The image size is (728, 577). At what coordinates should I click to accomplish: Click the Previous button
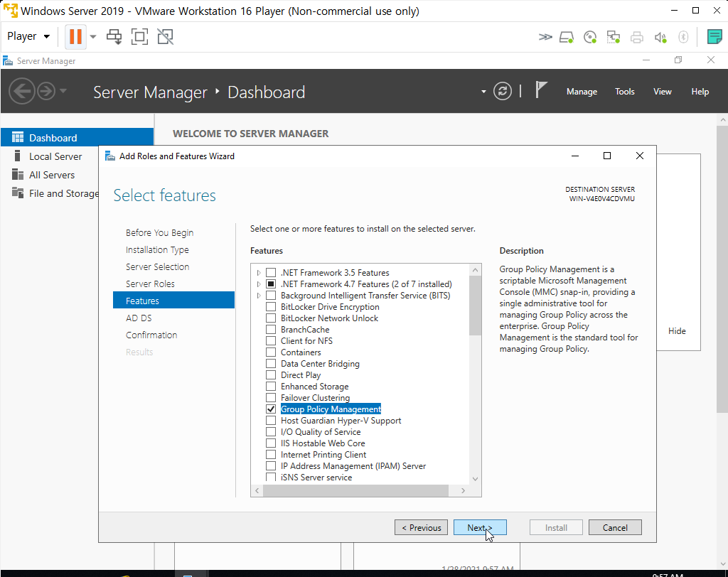click(421, 527)
